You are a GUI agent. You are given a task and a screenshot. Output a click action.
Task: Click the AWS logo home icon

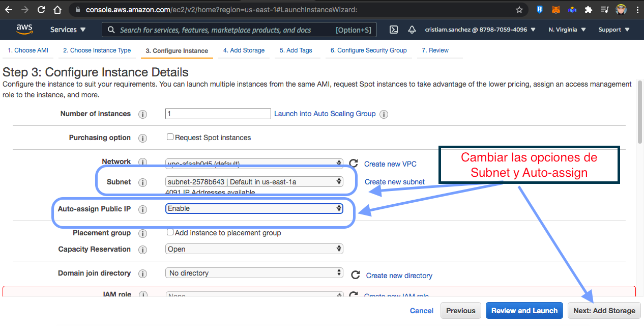coord(24,30)
